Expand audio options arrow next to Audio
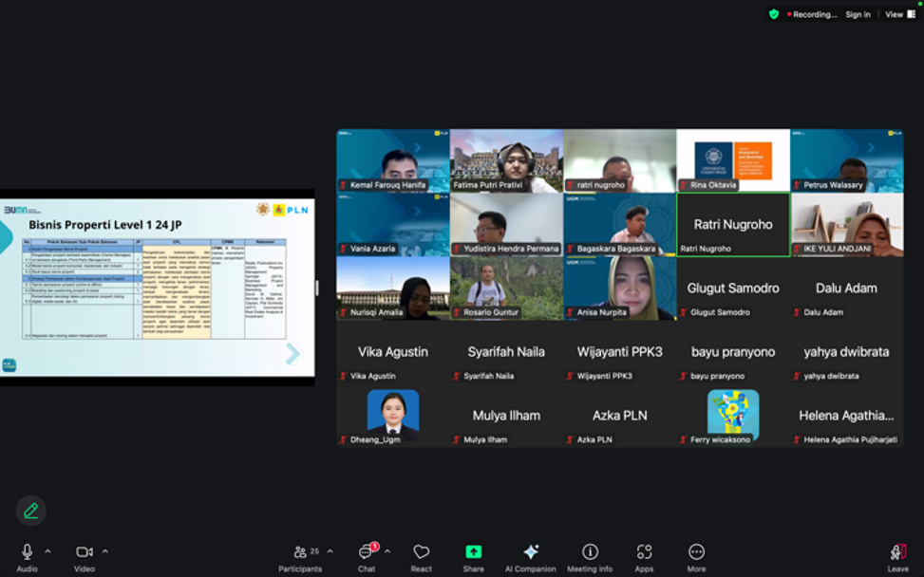924x577 pixels. tap(47, 551)
